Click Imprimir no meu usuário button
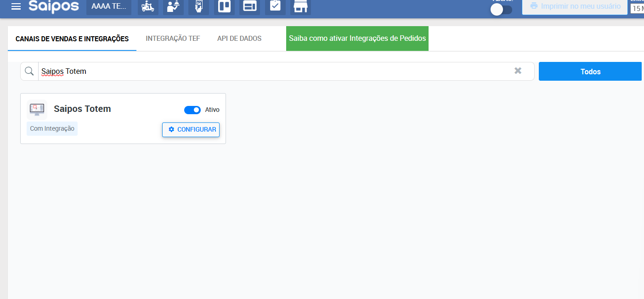 pyautogui.click(x=575, y=7)
